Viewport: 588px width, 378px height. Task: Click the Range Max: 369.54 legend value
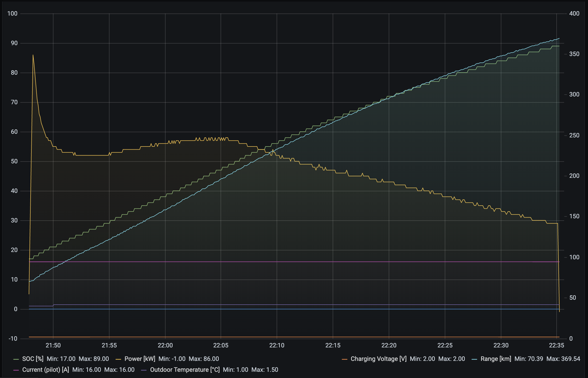pyautogui.click(x=563, y=359)
